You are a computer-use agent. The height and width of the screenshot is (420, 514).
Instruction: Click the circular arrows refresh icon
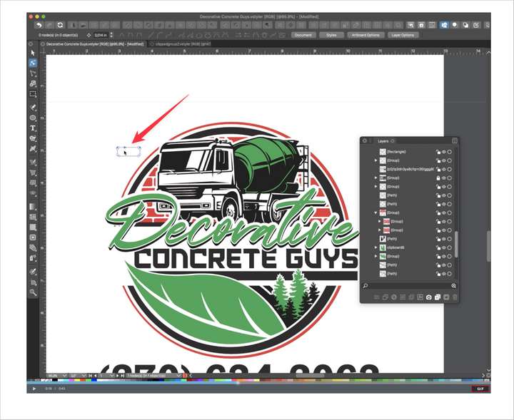tap(60, 25)
